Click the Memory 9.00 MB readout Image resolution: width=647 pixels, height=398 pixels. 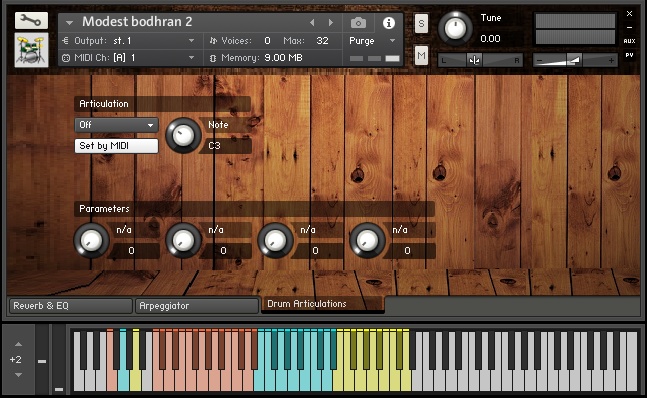283,58
